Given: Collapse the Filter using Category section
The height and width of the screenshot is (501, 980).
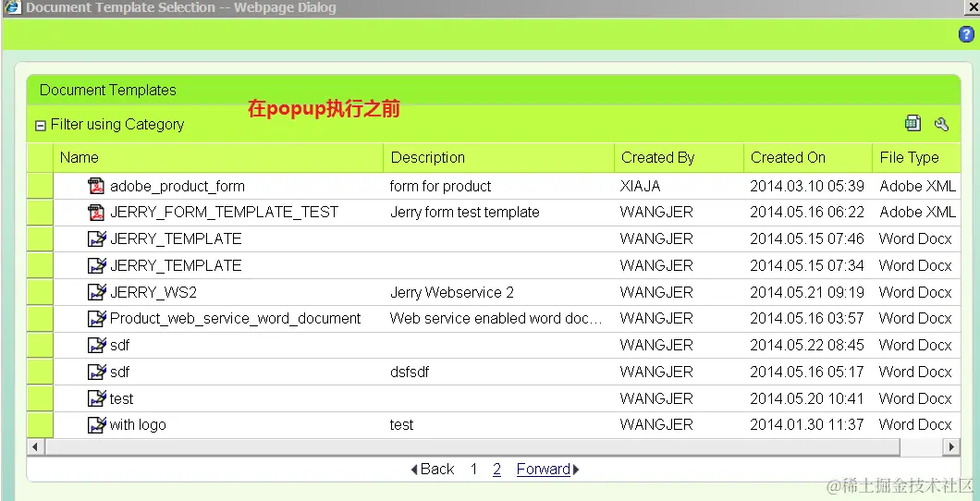Looking at the screenshot, I should pos(41,126).
